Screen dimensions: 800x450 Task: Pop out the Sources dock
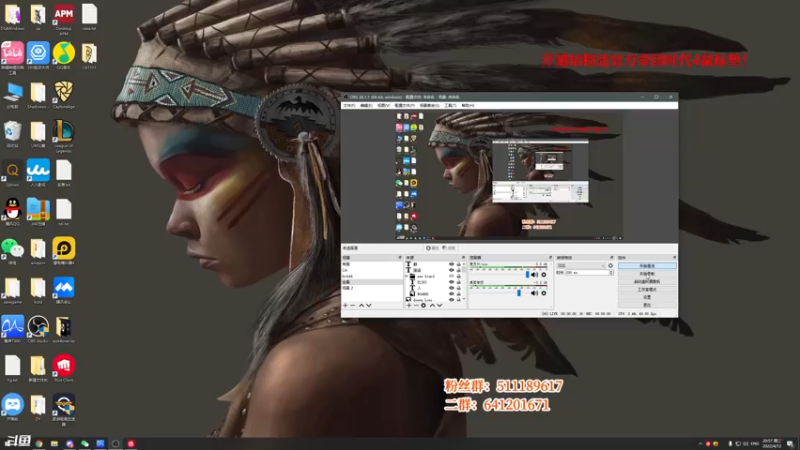point(463,257)
